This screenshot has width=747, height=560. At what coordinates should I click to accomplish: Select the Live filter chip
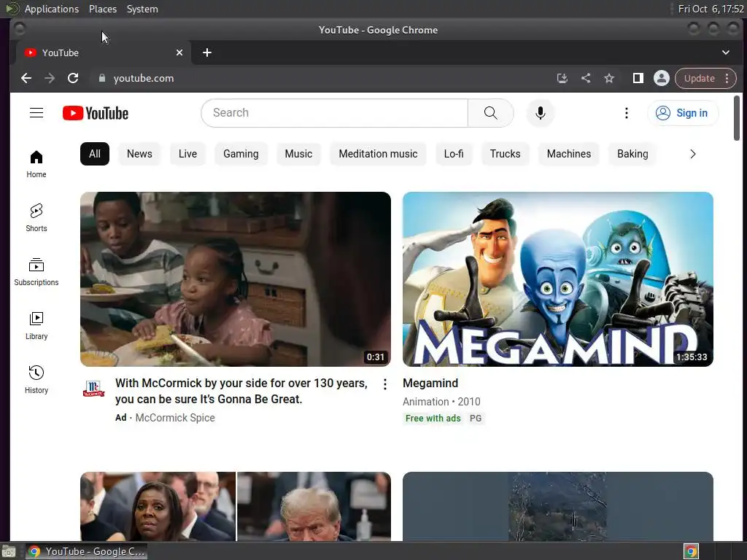point(187,154)
